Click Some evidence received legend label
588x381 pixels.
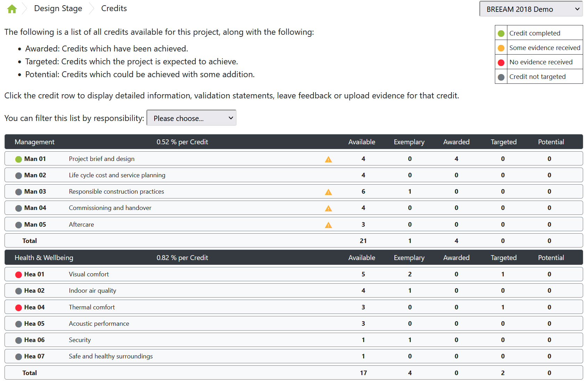pyautogui.click(x=545, y=48)
